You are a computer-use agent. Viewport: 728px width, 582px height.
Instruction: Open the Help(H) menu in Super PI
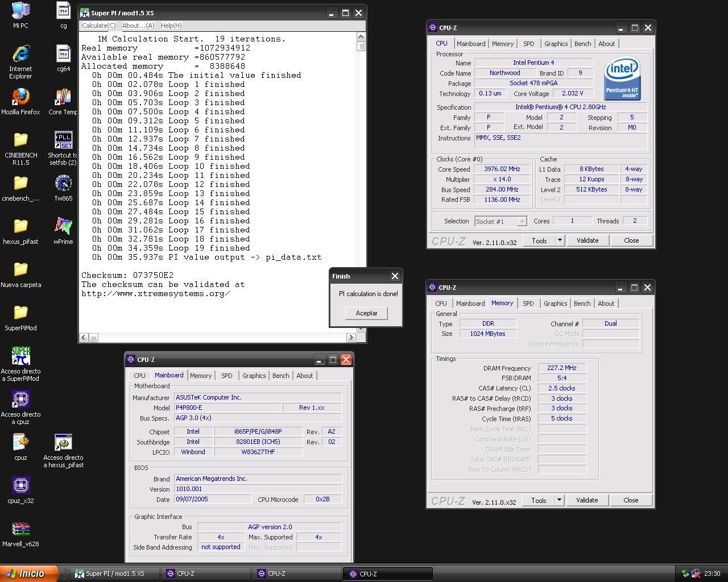tap(171, 26)
